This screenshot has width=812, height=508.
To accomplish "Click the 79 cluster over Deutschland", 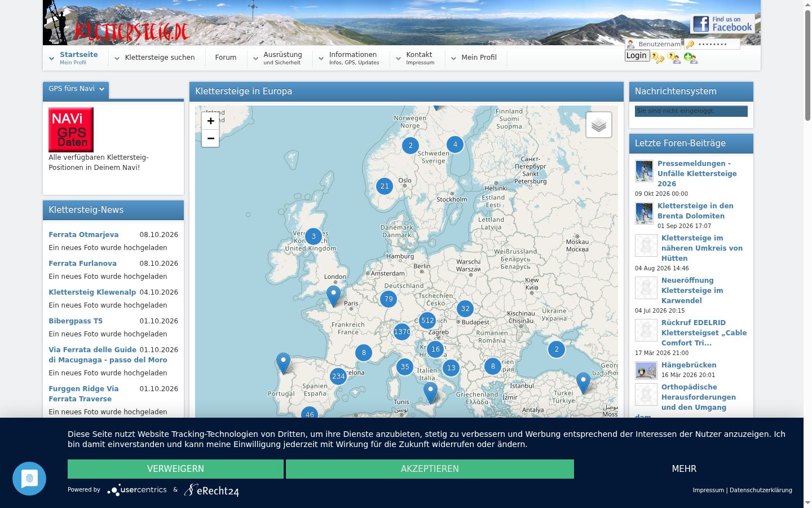I will point(388,299).
